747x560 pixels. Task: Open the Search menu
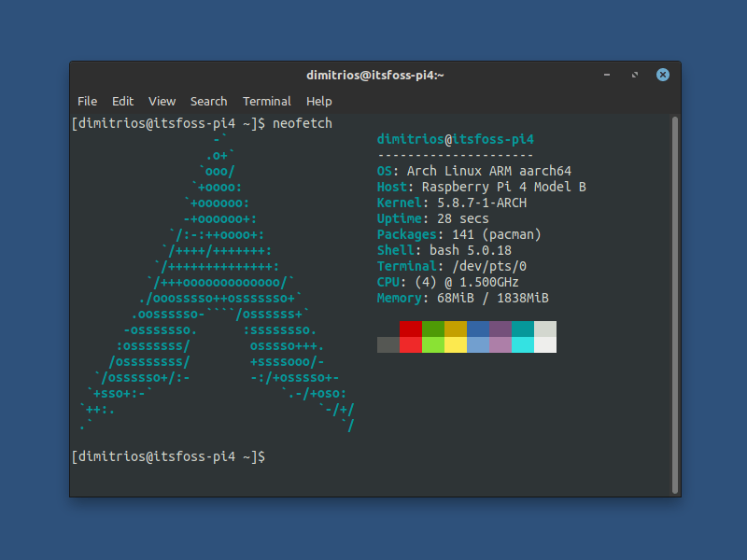click(208, 101)
